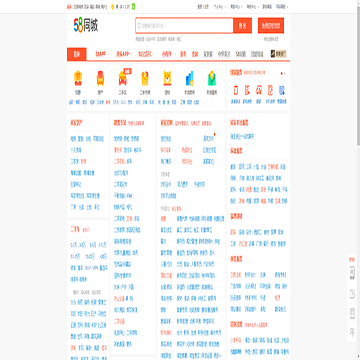Open the 二手车 section heading in left column
Image resolution: width=360 pixels, height=360 pixels.
75,229
